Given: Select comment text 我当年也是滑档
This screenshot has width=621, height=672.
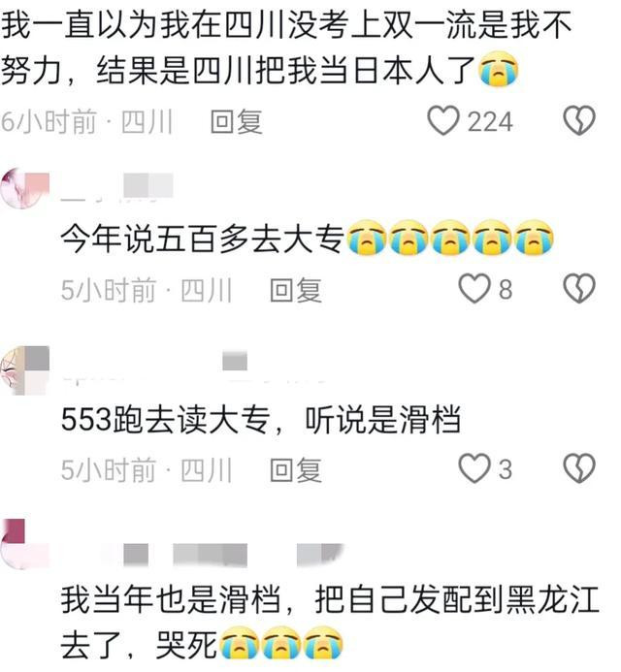Looking at the screenshot, I should point(171,599).
